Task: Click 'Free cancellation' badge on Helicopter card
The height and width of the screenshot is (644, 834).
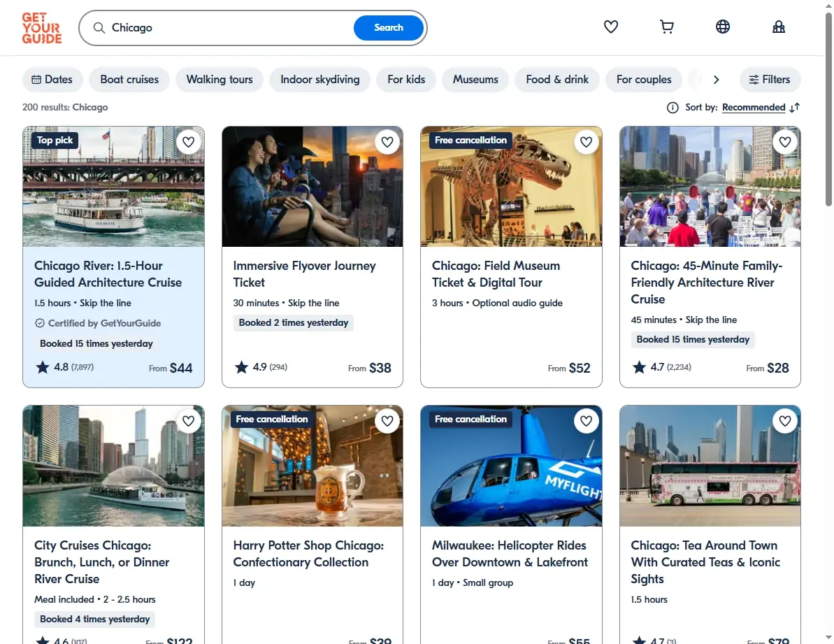Action: [470, 420]
